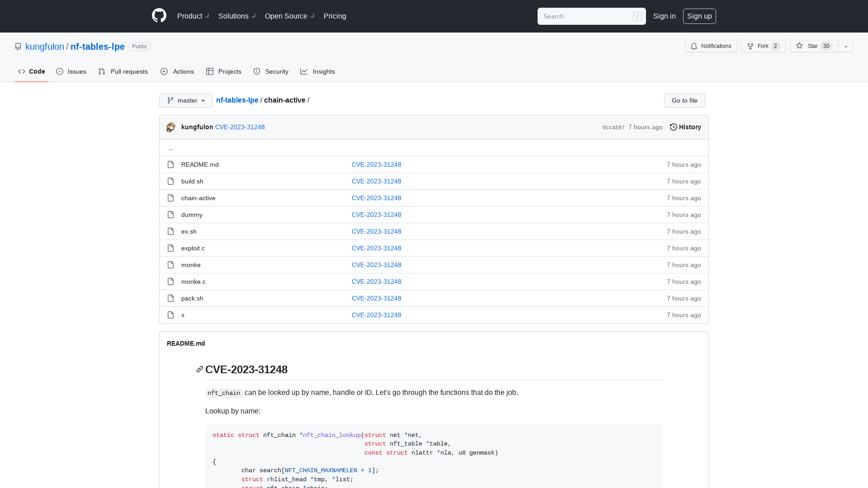Switch to the Pull requests tab
Viewport: 868px width, 488px height.
pyautogui.click(x=123, y=71)
